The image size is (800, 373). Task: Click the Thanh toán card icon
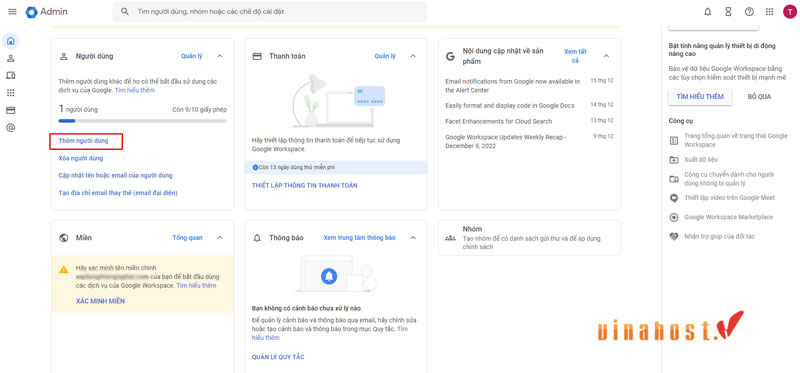(257, 56)
